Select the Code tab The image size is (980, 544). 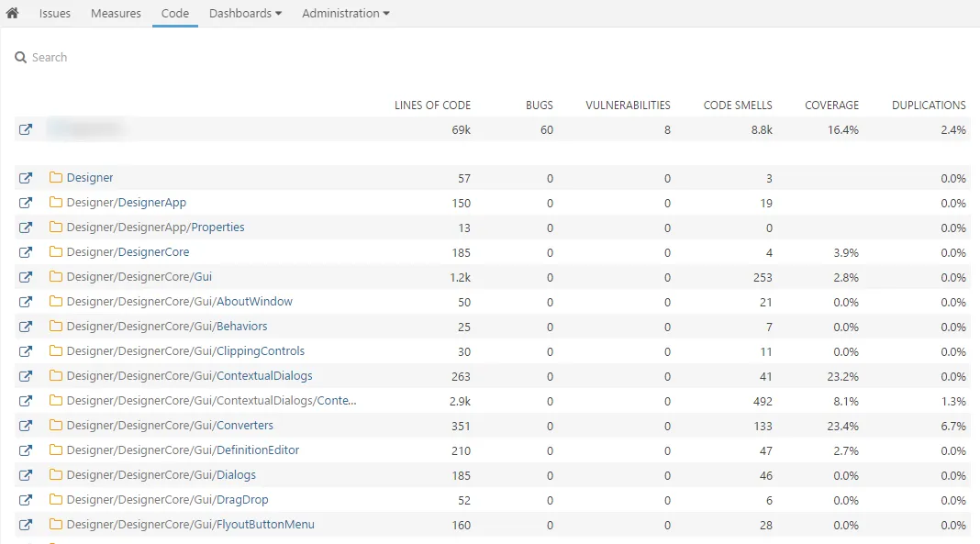point(175,13)
